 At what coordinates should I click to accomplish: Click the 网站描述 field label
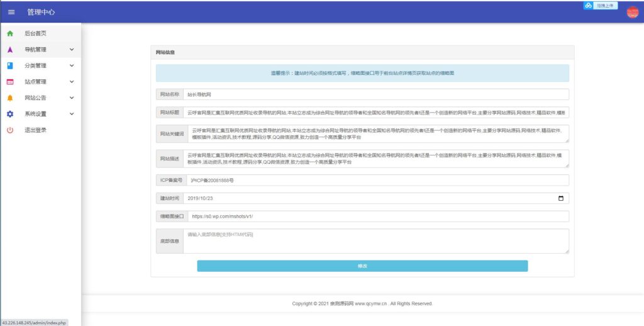click(170, 159)
